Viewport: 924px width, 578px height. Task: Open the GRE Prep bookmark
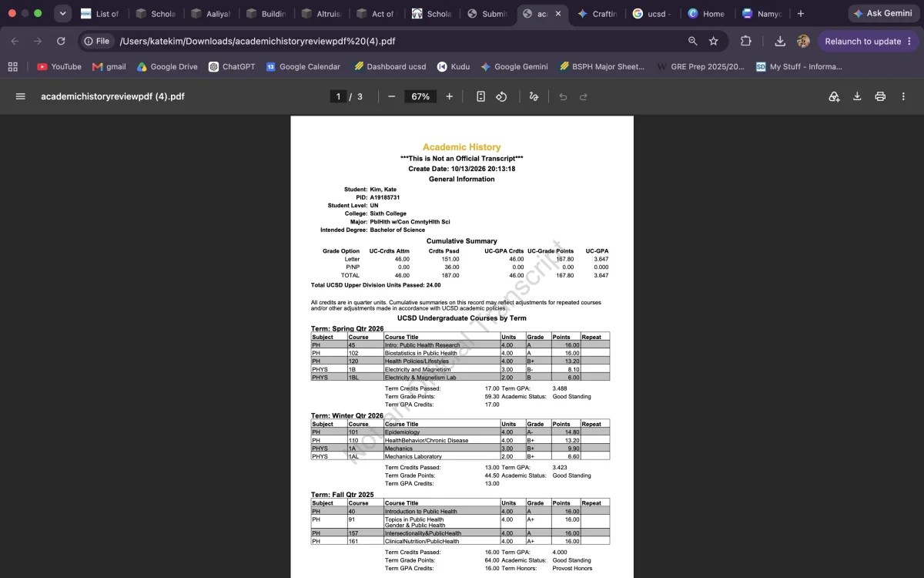(x=701, y=67)
